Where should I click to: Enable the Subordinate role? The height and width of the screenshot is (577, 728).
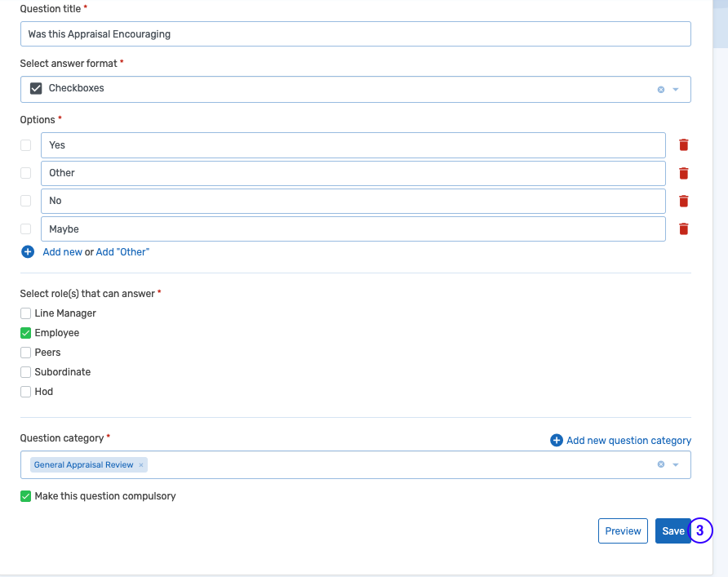click(x=25, y=372)
